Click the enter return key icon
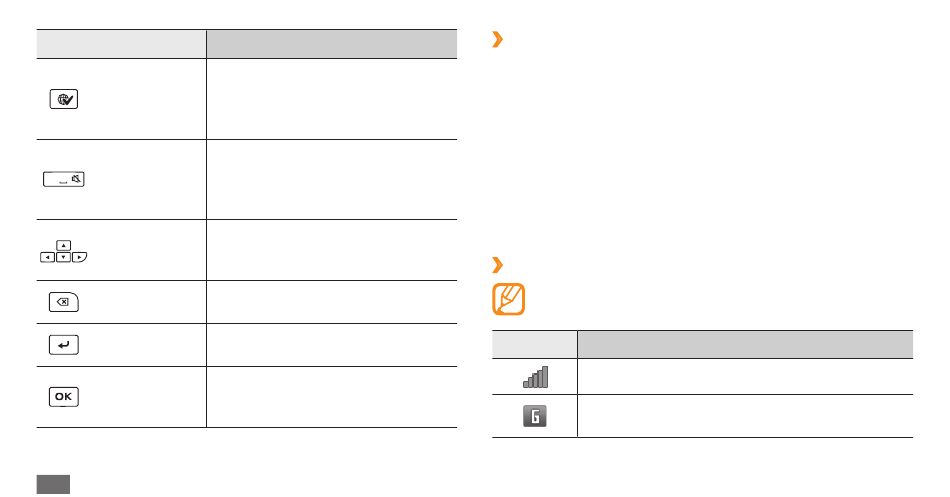Viewport: 950px width, 497px height. (64, 345)
